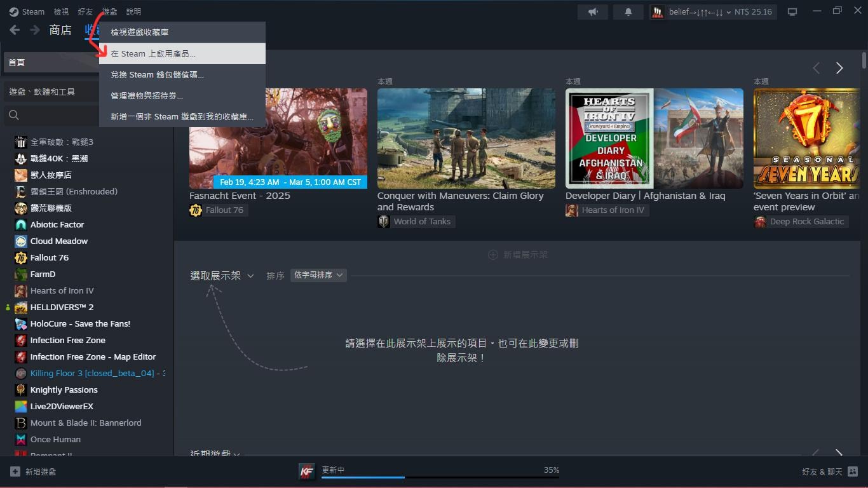Click the right carousel arrow for news

pos(839,68)
